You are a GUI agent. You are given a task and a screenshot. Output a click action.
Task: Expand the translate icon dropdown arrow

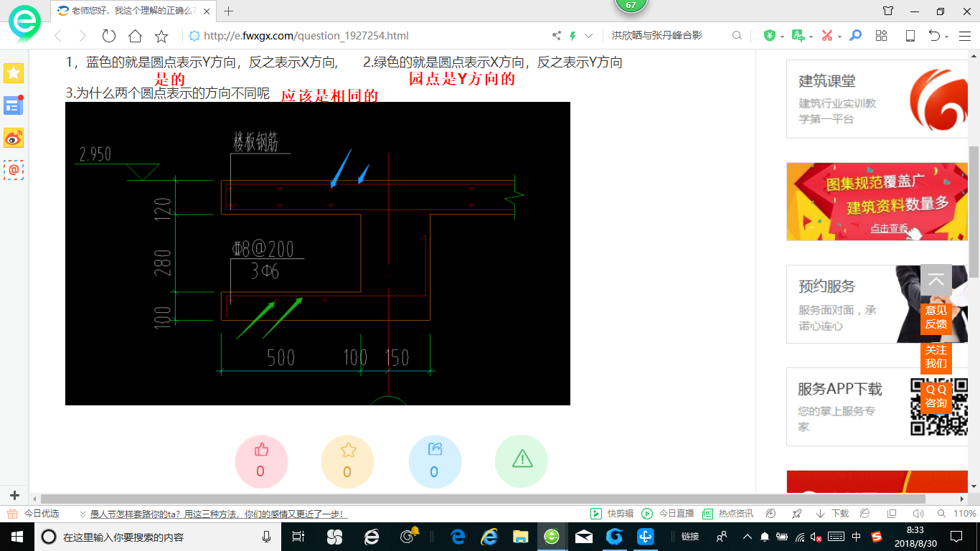[x=811, y=37]
